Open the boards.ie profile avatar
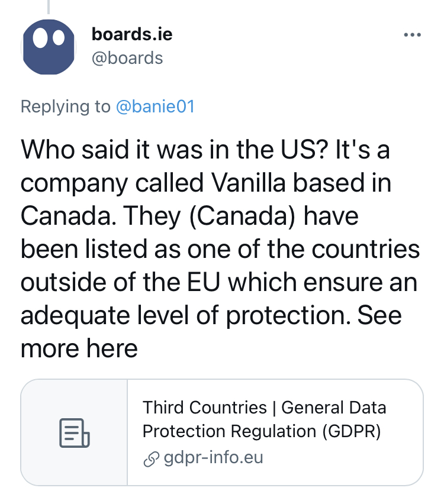The width and height of the screenshot is (444, 504). click(x=49, y=47)
